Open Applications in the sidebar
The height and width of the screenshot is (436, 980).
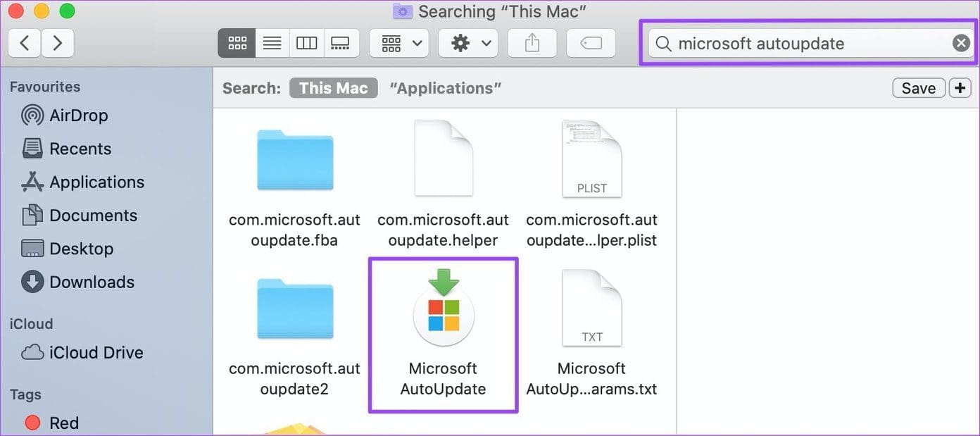click(x=82, y=182)
